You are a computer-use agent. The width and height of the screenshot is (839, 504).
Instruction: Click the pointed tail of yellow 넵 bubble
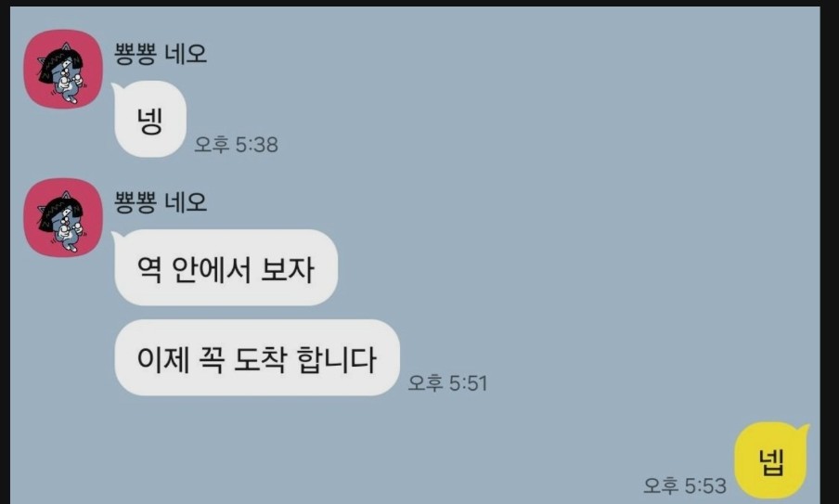pyautogui.click(x=803, y=429)
